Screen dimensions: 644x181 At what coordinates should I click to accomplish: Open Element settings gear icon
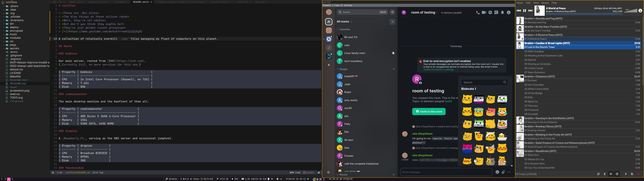pyautogui.click(x=329, y=172)
